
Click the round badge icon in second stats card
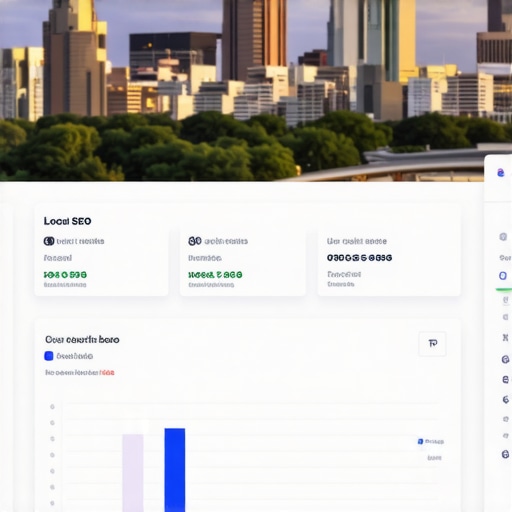point(195,241)
